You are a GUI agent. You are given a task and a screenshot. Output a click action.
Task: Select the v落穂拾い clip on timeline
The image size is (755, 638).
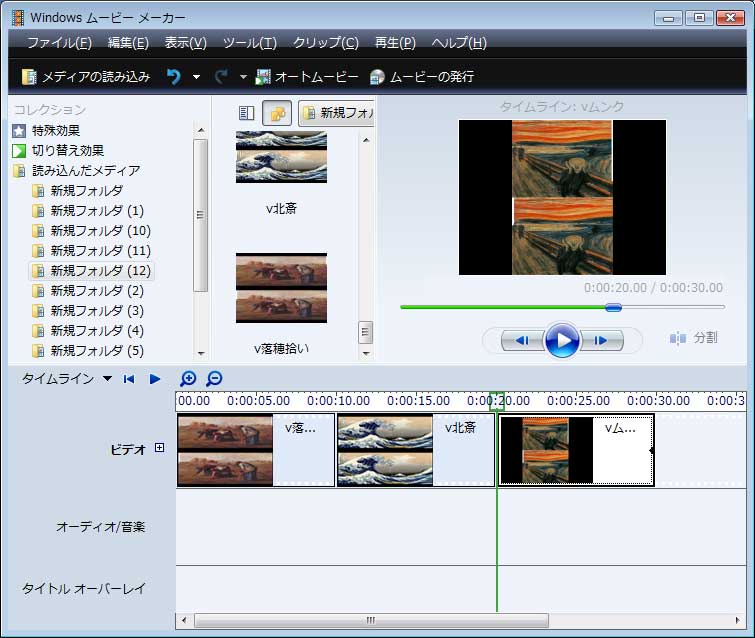point(256,450)
